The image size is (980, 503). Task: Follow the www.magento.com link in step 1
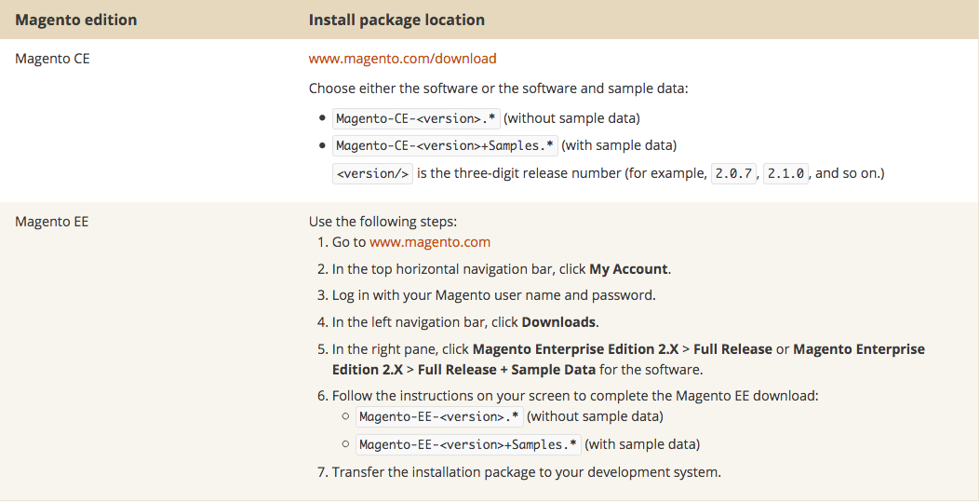pos(429,242)
